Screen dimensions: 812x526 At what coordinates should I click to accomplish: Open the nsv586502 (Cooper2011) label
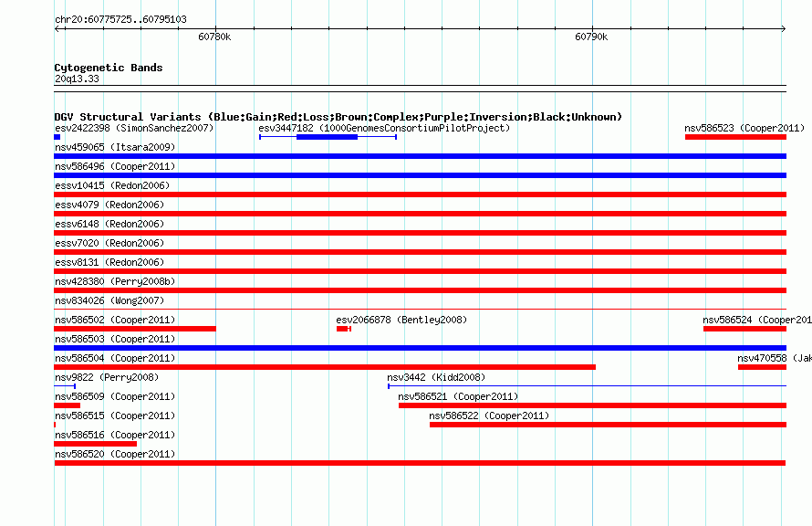(x=115, y=320)
